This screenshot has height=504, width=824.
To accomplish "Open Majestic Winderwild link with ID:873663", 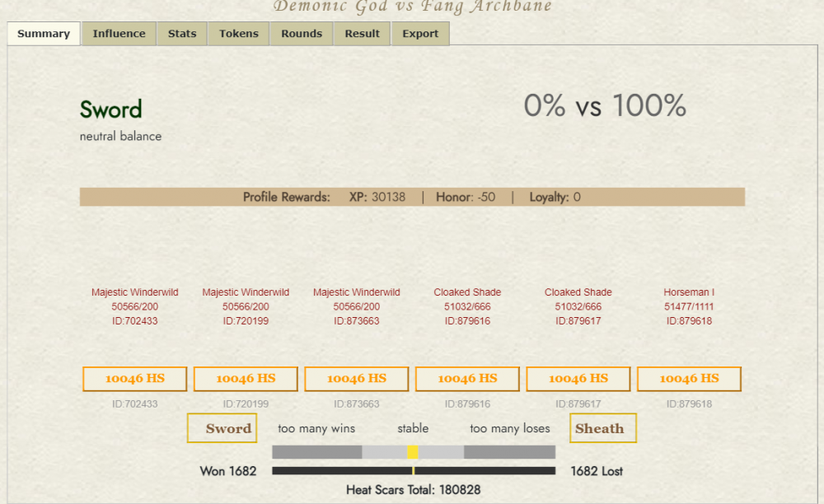I will 356,292.
